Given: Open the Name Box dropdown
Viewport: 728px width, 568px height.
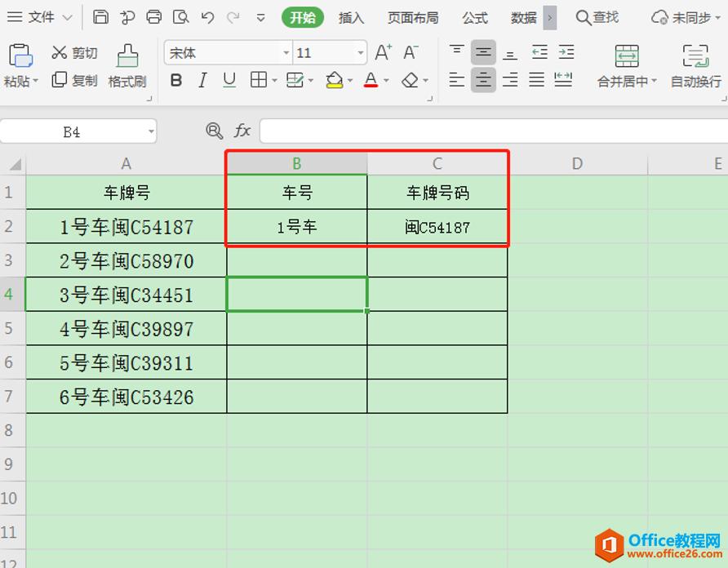Looking at the screenshot, I should coord(151,131).
